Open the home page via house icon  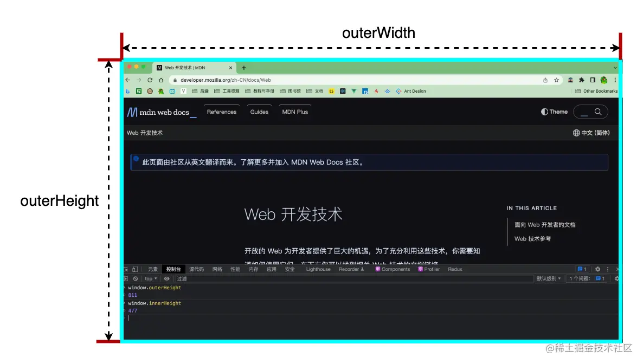(161, 80)
